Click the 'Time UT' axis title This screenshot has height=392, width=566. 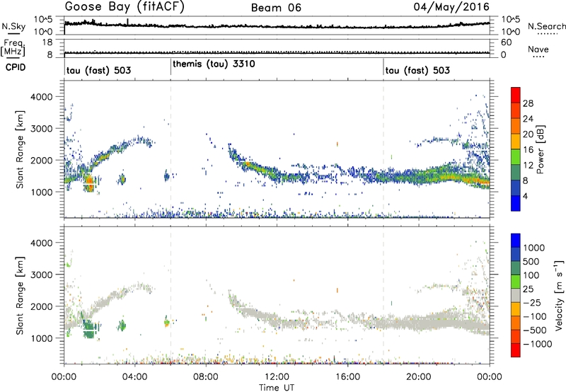pyautogui.click(x=277, y=388)
